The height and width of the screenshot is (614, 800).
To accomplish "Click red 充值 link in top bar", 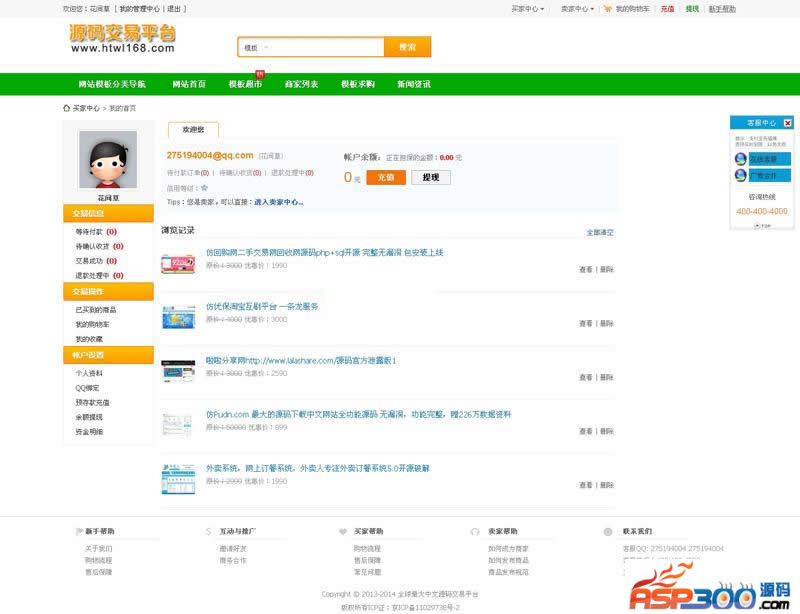I will pyautogui.click(x=667, y=9).
